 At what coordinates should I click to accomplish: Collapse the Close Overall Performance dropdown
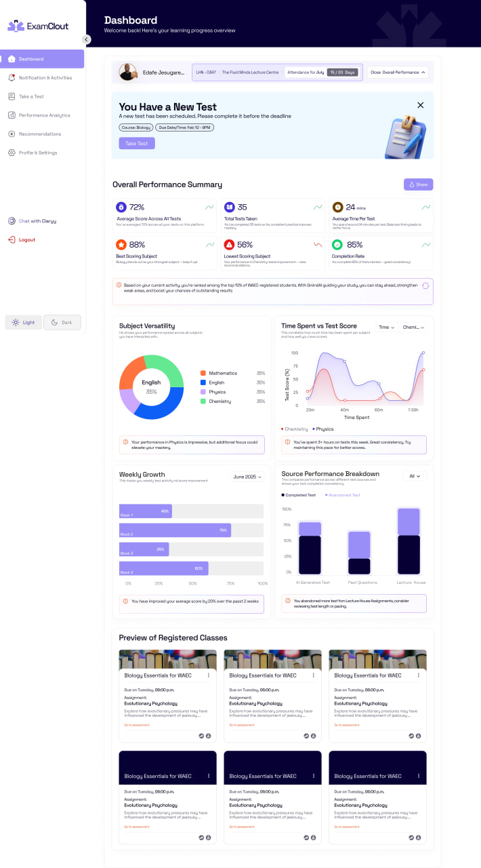pyautogui.click(x=398, y=72)
